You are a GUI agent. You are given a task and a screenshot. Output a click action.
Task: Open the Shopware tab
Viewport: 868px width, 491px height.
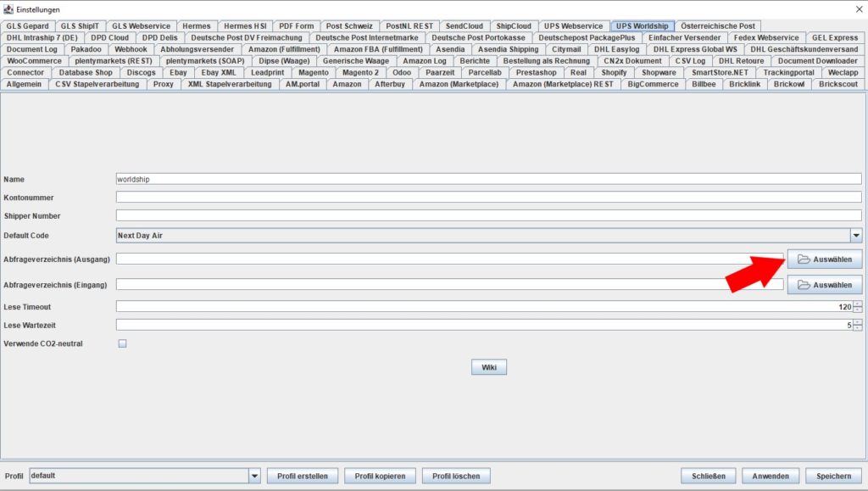coord(659,73)
